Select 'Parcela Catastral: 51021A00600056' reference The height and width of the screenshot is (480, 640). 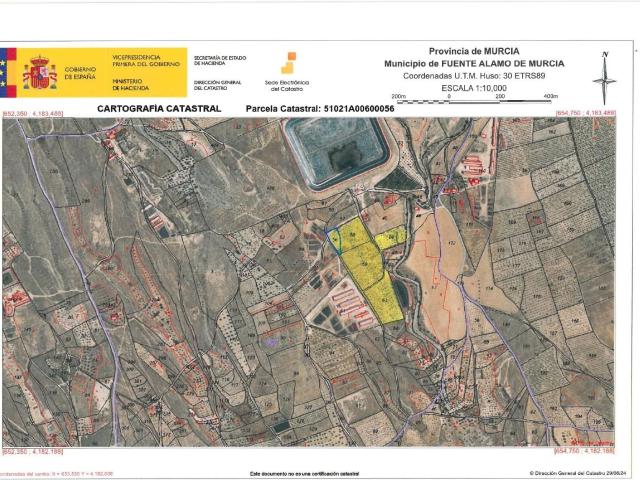pos(320,109)
